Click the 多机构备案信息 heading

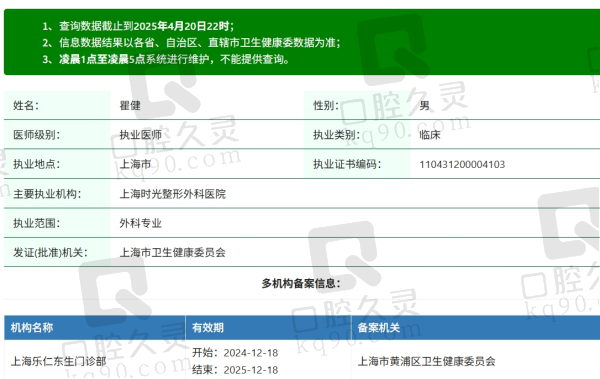click(301, 284)
